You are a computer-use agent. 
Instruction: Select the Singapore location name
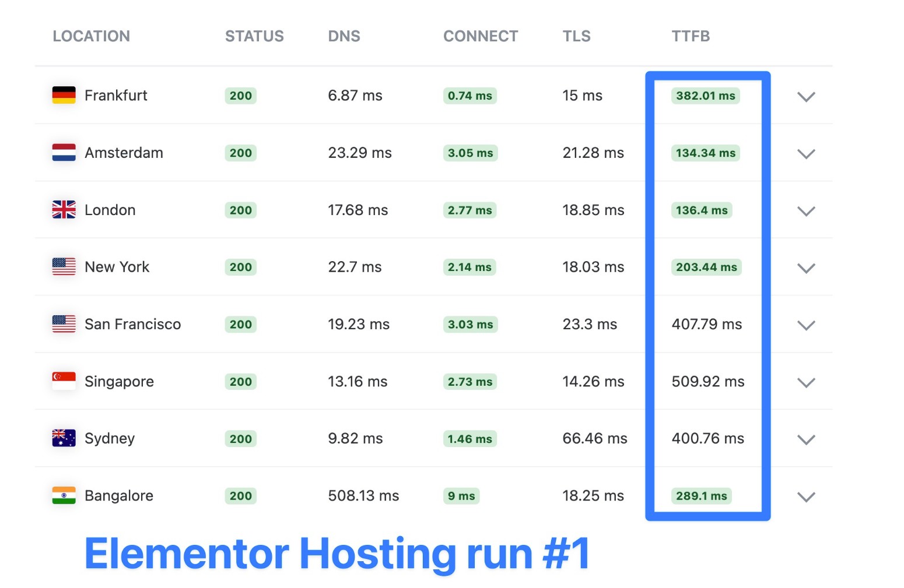120,382
